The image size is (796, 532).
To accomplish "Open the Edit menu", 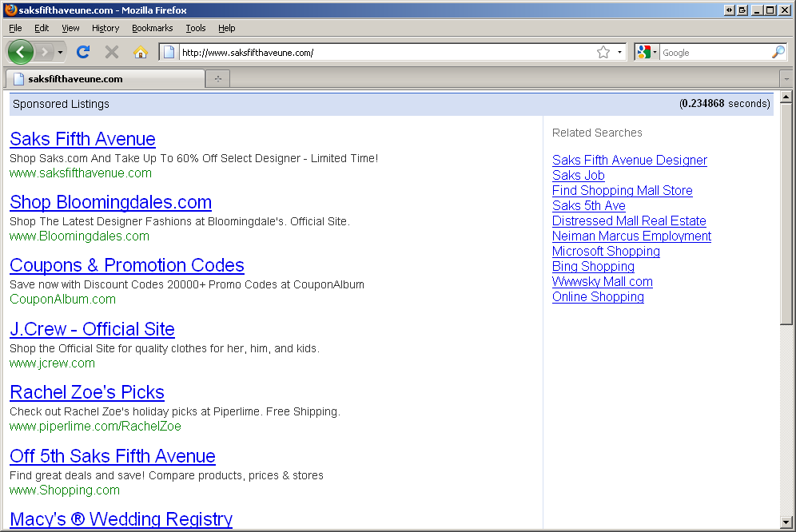I will click(x=42, y=28).
